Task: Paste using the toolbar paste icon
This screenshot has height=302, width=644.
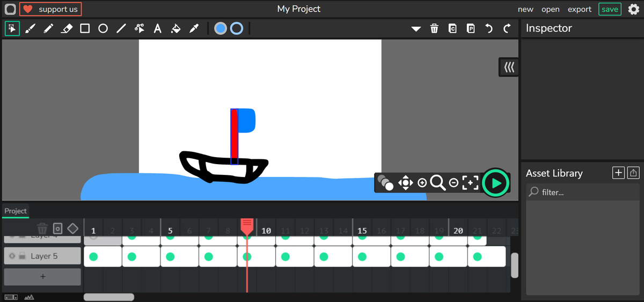Action: [471, 28]
